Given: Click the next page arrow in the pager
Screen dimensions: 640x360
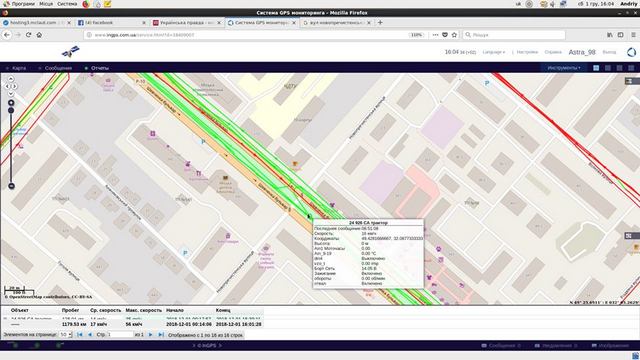Looking at the screenshot, I should tap(150, 335).
